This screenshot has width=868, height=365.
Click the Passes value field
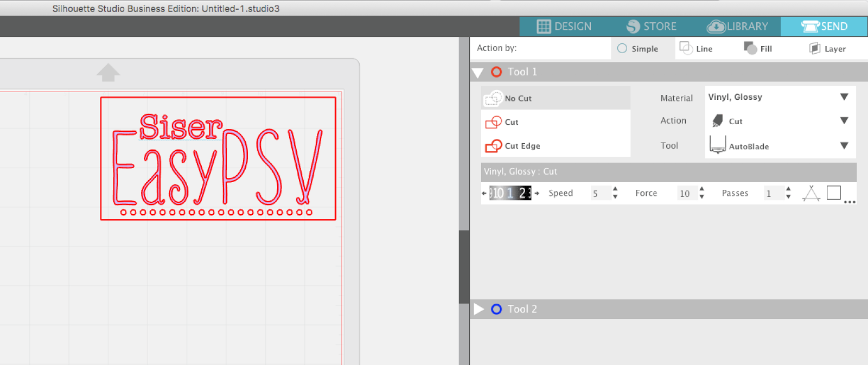pyautogui.click(x=774, y=193)
